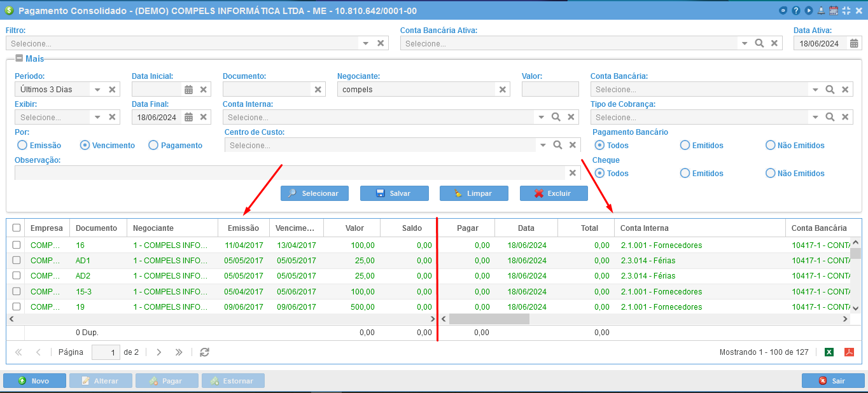The image size is (868, 393).
Task: Clear the Observação field
Action: click(x=572, y=173)
